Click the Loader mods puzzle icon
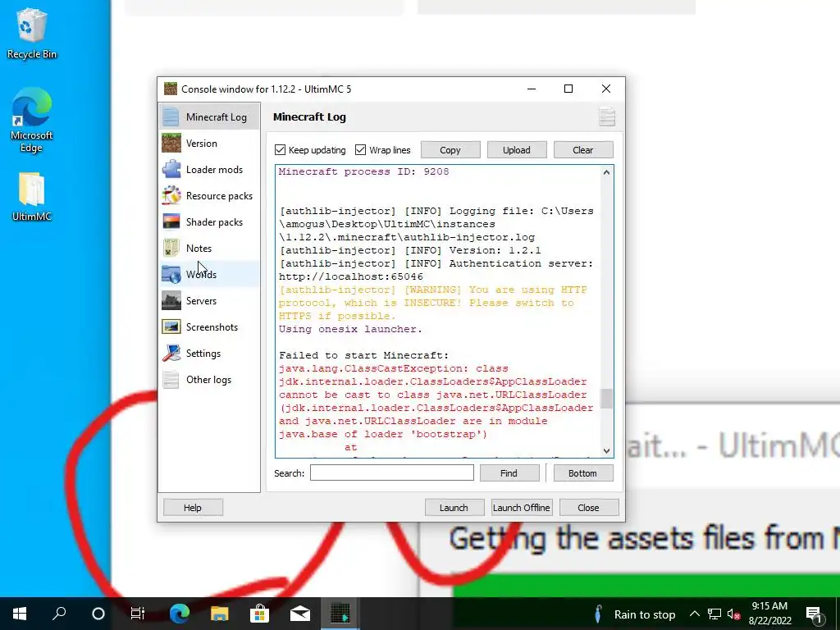The height and width of the screenshot is (630, 840). [x=171, y=169]
